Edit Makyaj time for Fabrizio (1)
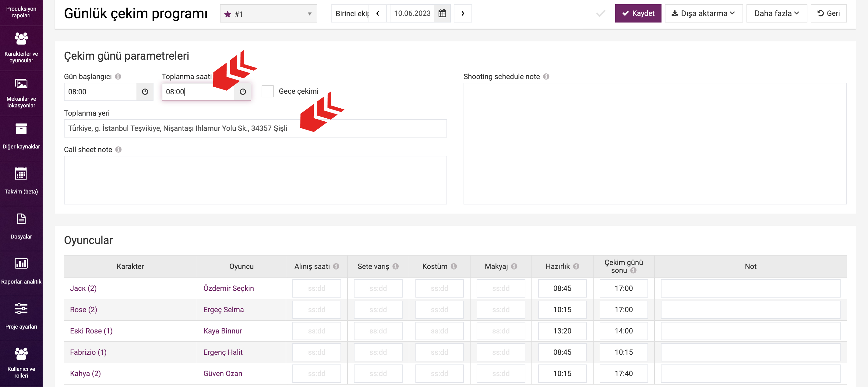The width and height of the screenshot is (868, 387). click(x=501, y=352)
